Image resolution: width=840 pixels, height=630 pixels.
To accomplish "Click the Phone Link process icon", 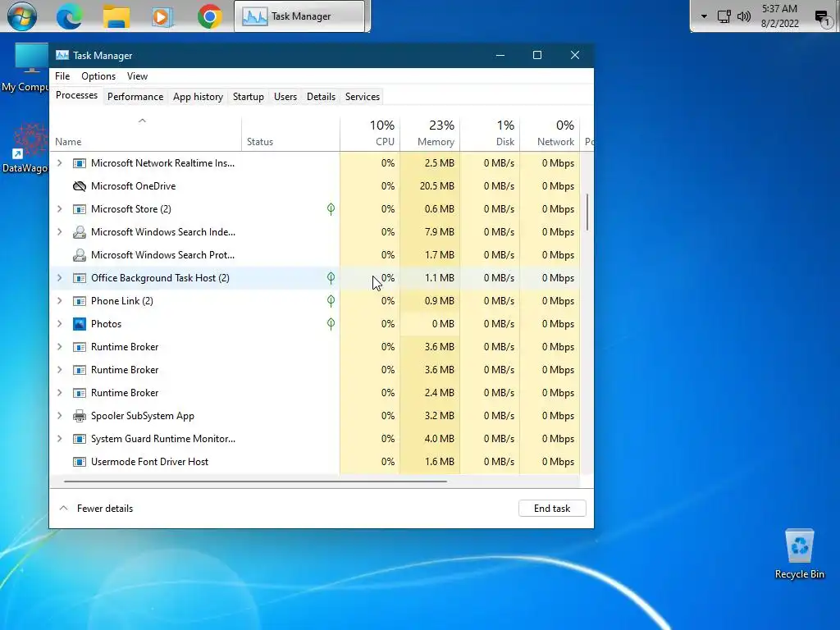I will [x=80, y=301].
